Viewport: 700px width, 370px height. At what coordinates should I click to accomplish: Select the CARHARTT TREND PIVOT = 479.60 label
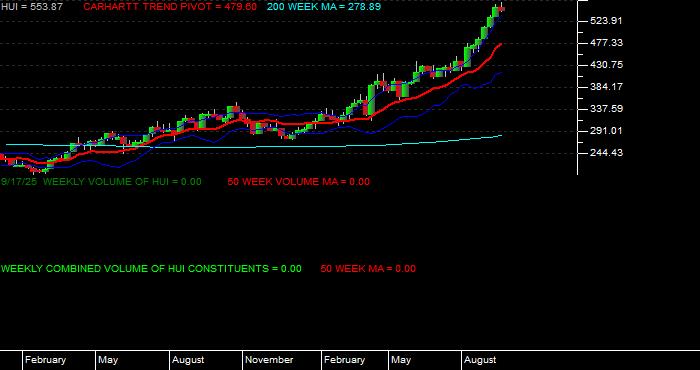click(x=170, y=7)
